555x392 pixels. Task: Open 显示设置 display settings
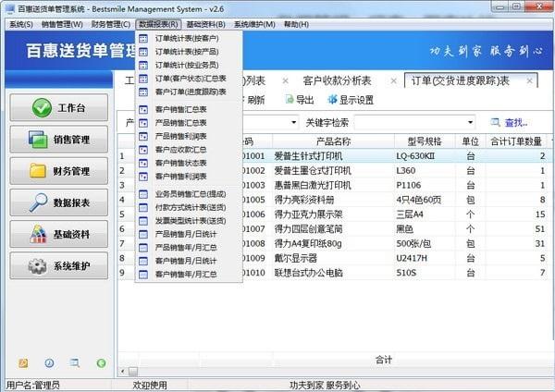point(351,100)
